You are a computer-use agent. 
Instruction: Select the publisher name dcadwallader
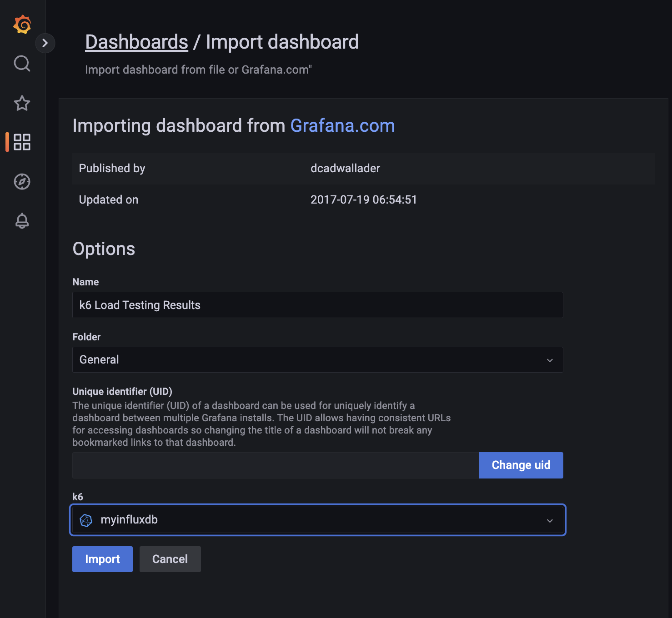pyautogui.click(x=345, y=169)
